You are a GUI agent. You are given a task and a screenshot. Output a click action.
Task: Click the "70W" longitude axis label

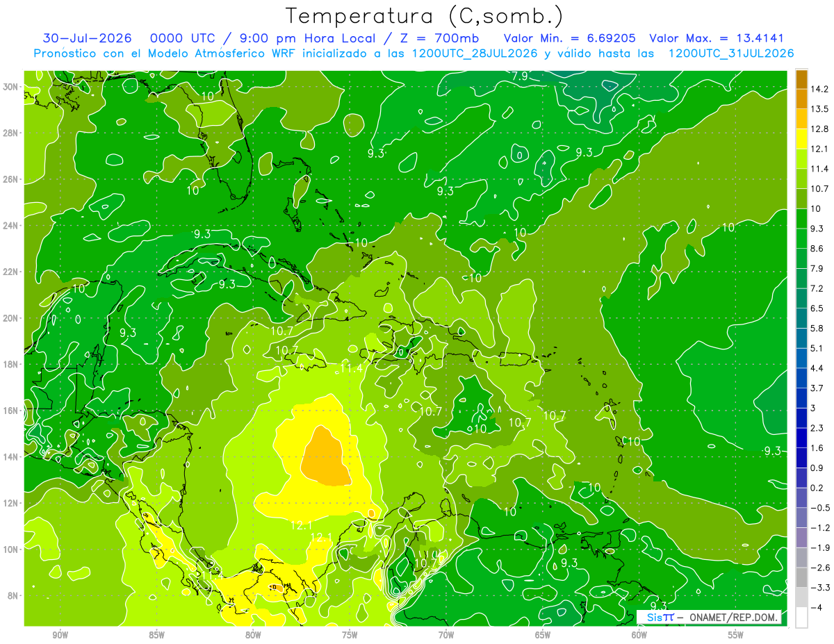point(446,636)
